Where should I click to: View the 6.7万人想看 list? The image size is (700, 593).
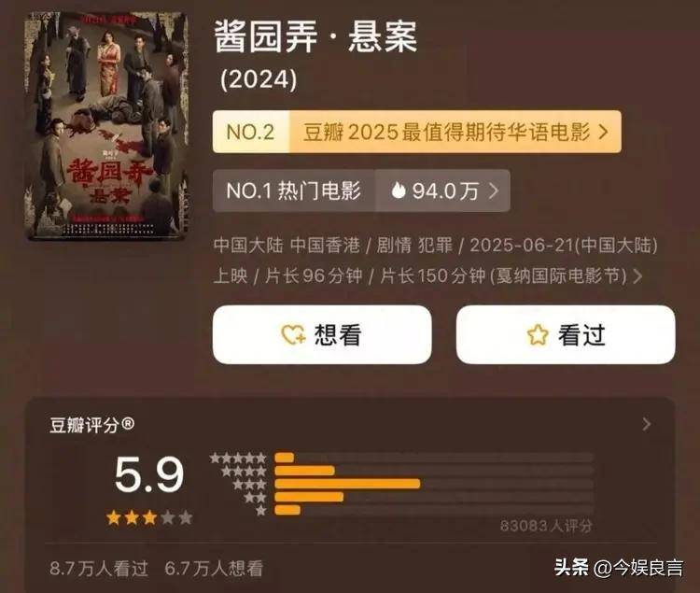214,569
